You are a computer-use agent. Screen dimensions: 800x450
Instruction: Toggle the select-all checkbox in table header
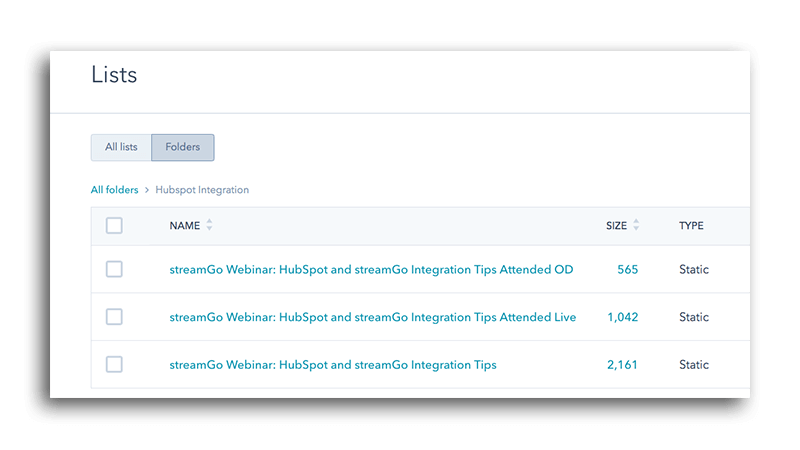point(114,226)
